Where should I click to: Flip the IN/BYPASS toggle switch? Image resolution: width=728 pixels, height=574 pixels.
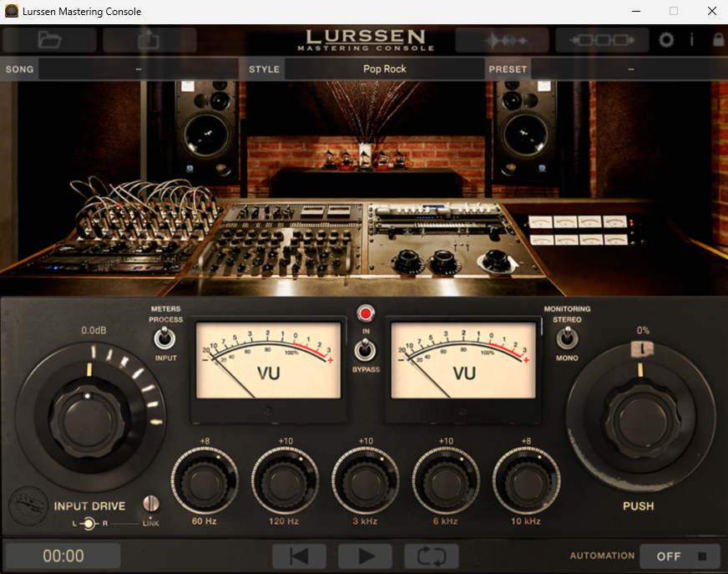tap(366, 350)
